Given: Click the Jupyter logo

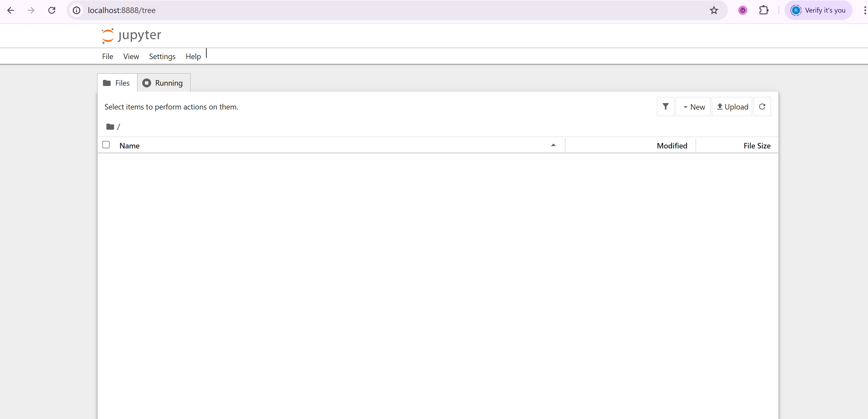Looking at the screenshot, I should (131, 35).
